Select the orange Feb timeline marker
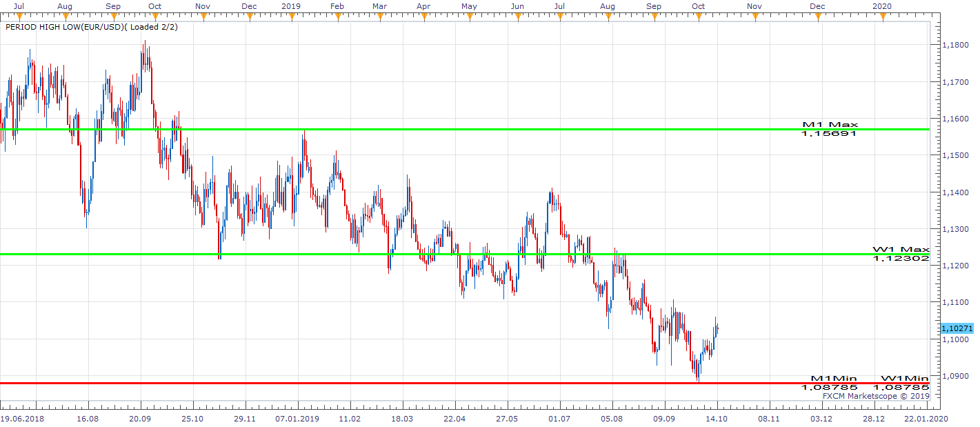The width and height of the screenshot is (980, 427). pos(337,17)
